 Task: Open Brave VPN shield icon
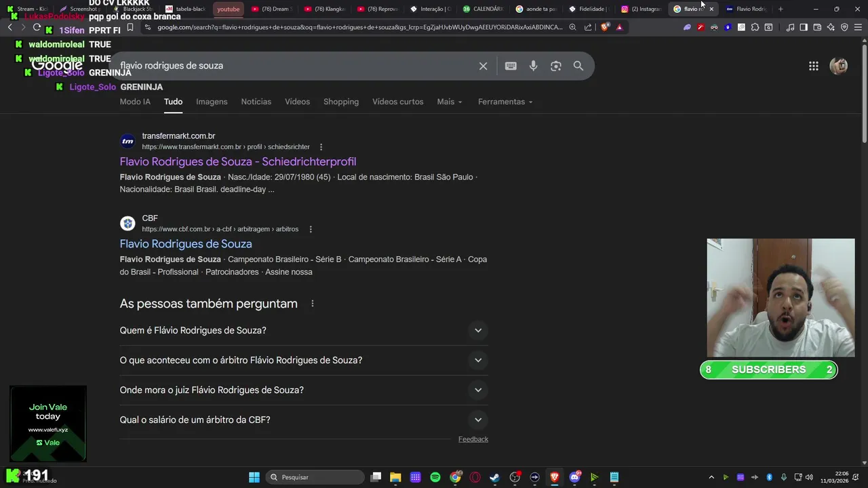click(x=844, y=27)
